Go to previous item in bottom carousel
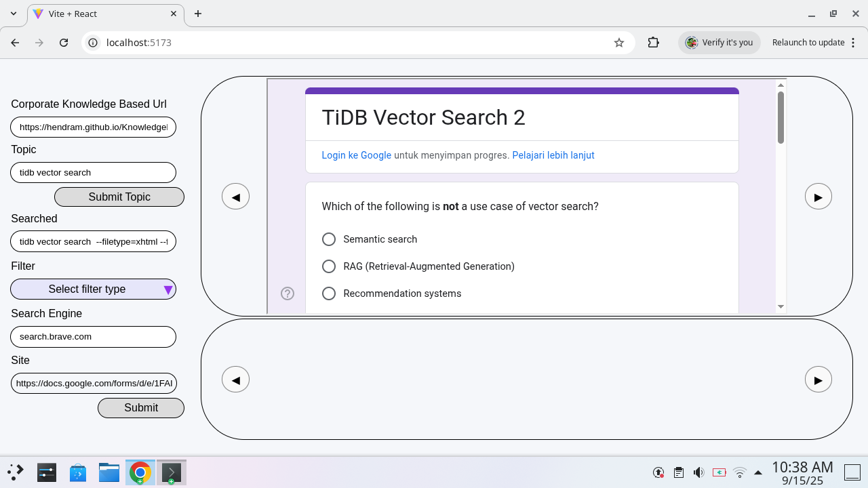Screen dimensions: 868x488 tap(235, 380)
